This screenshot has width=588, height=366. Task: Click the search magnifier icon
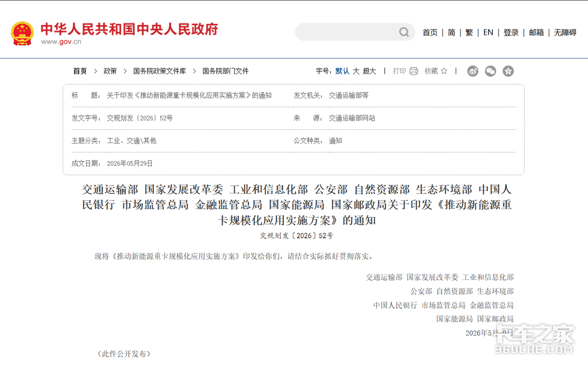(404, 32)
